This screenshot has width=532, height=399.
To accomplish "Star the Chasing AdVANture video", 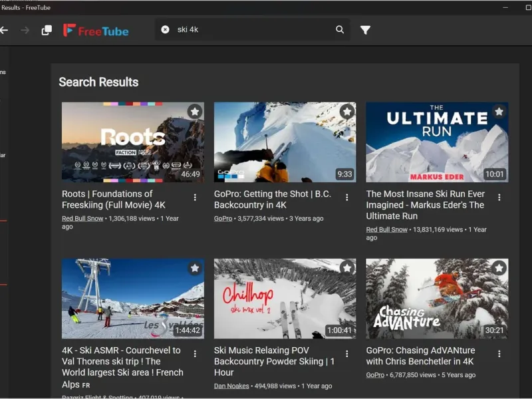I will [499, 268].
